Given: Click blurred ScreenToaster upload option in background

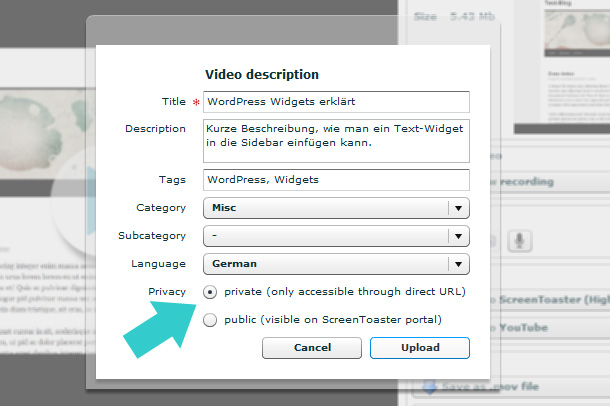Looking at the screenshot, I should (x=552, y=300).
